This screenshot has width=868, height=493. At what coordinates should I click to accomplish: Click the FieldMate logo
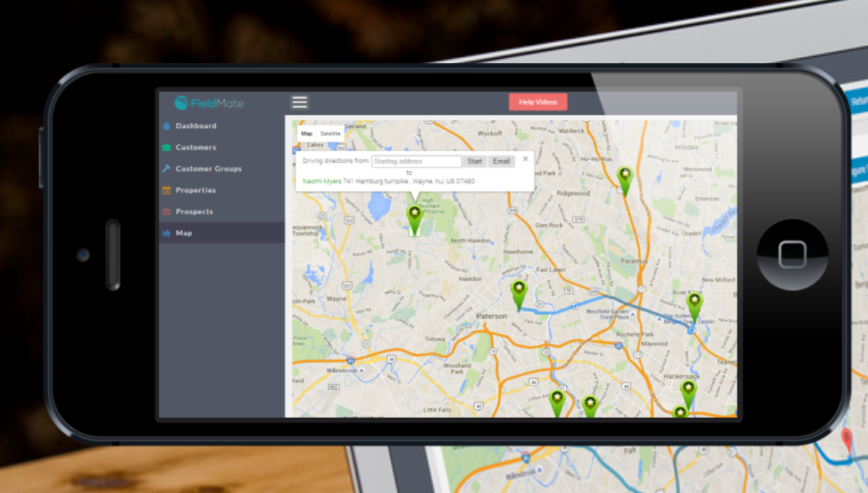point(208,102)
